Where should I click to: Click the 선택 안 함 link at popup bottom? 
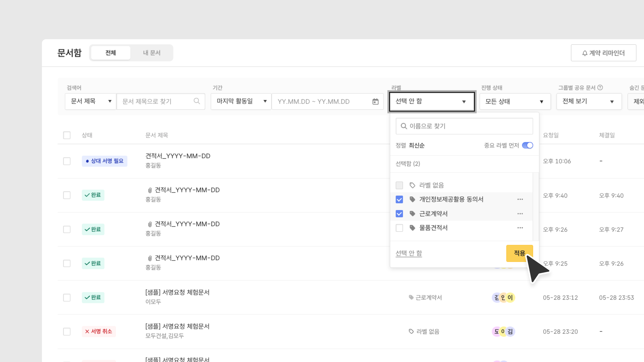[x=409, y=253]
